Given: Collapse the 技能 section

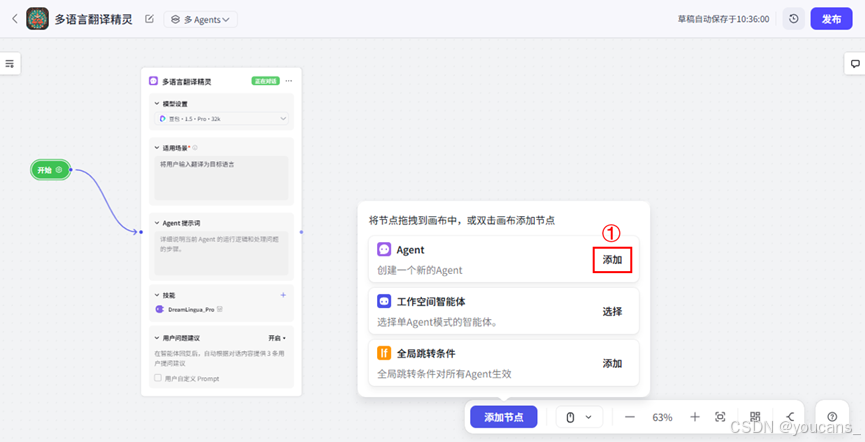Looking at the screenshot, I should [x=157, y=295].
